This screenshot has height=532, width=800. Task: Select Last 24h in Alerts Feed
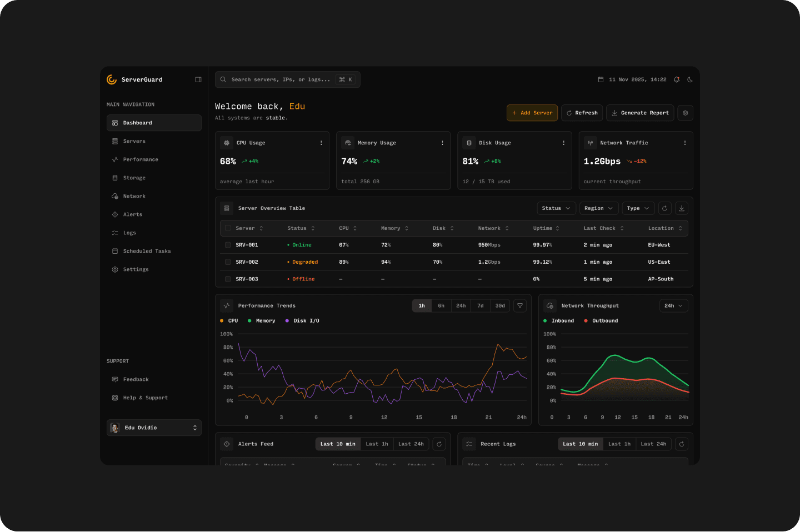tap(411, 444)
